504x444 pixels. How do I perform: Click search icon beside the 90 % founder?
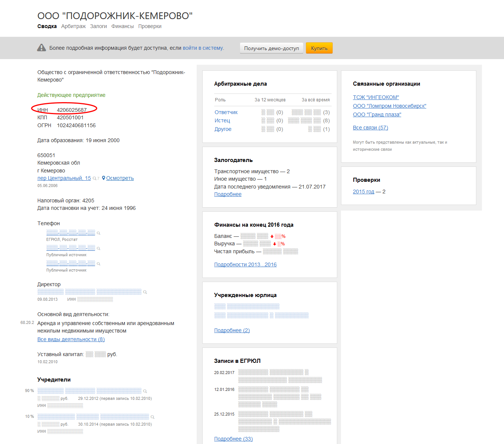145,391
